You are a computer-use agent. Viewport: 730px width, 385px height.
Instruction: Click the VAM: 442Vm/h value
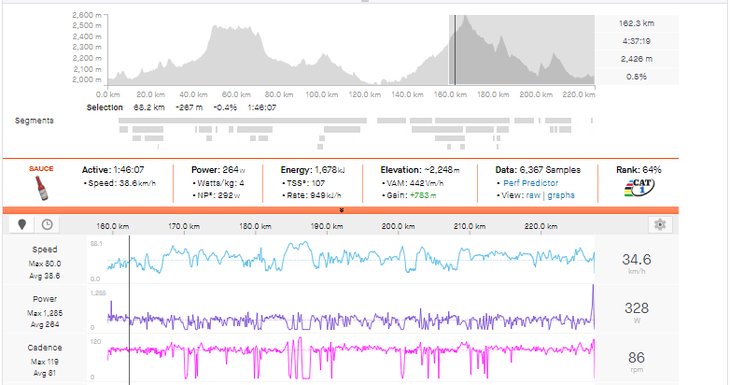[x=415, y=183]
